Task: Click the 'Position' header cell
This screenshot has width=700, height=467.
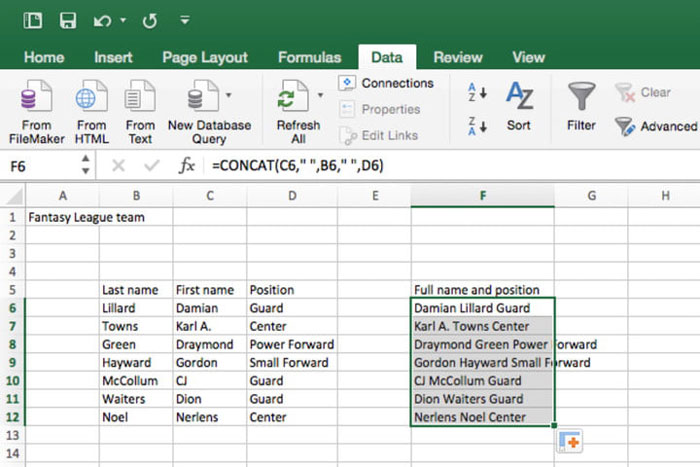Action: coord(292,290)
